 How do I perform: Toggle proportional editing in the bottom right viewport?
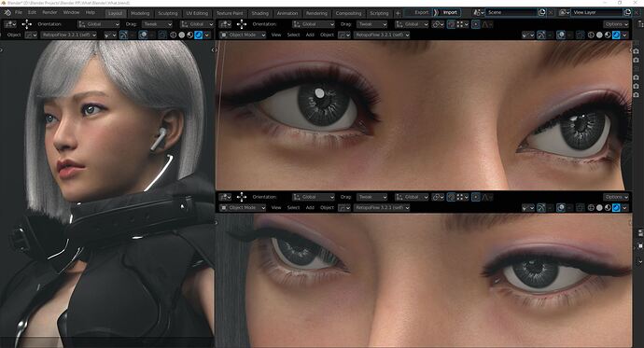[476, 197]
